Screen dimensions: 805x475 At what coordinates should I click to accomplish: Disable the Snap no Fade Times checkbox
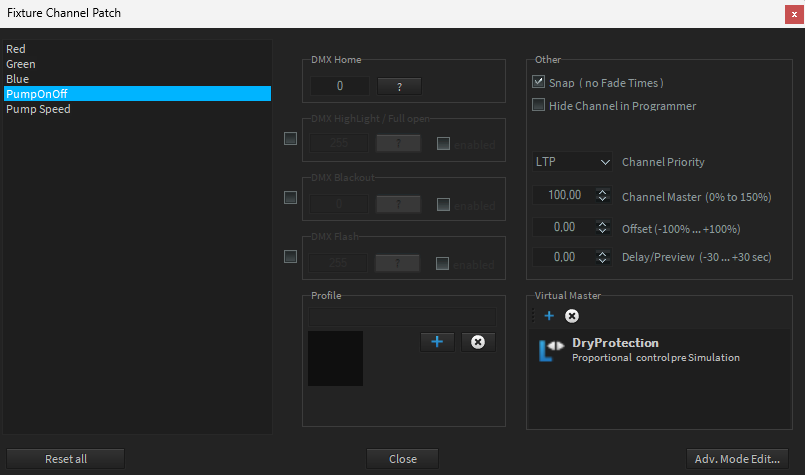tap(539, 82)
